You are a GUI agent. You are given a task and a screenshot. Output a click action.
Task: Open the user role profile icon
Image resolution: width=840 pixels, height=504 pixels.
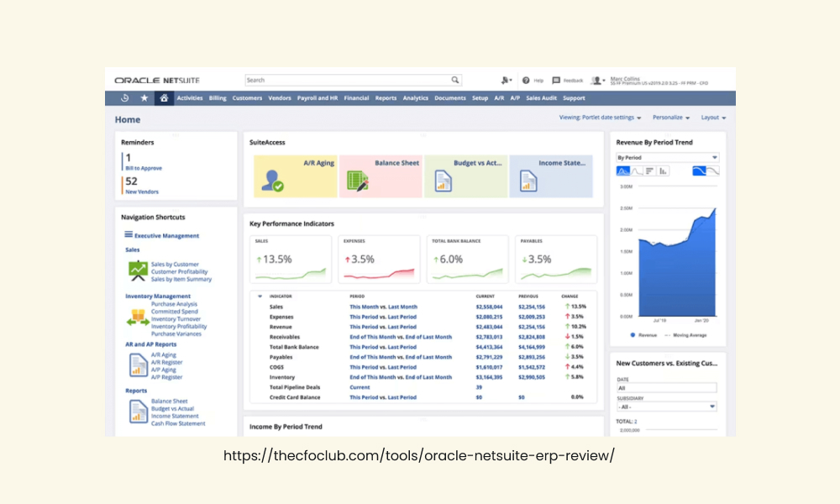coord(597,81)
